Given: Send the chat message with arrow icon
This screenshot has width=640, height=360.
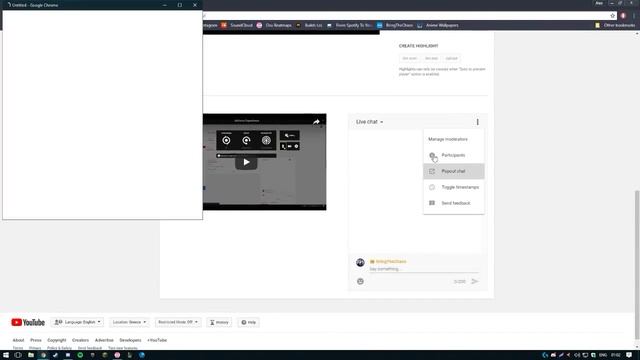Looking at the screenshot, I should tap(474, 281).
